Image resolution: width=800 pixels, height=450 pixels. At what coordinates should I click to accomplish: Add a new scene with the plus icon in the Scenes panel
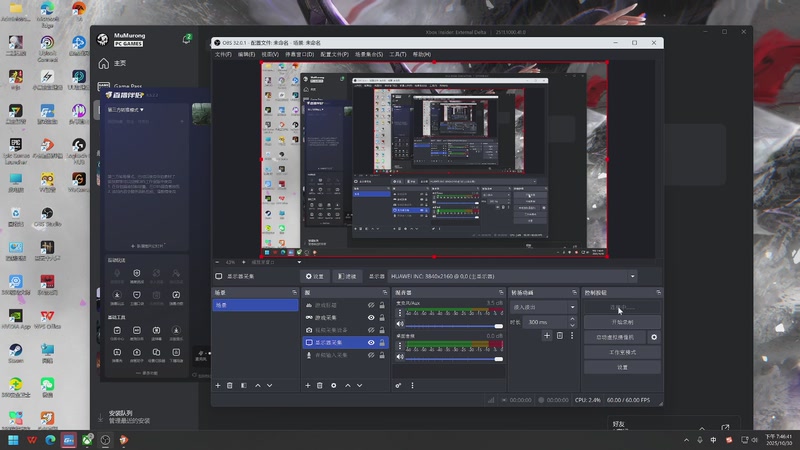point(218,386)
